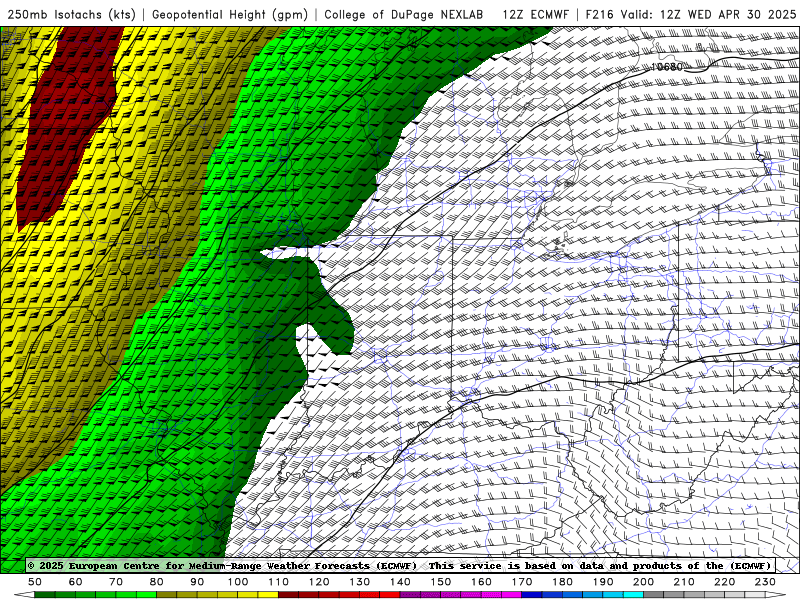Click the "12Z ECMWF" model run text

535,14
